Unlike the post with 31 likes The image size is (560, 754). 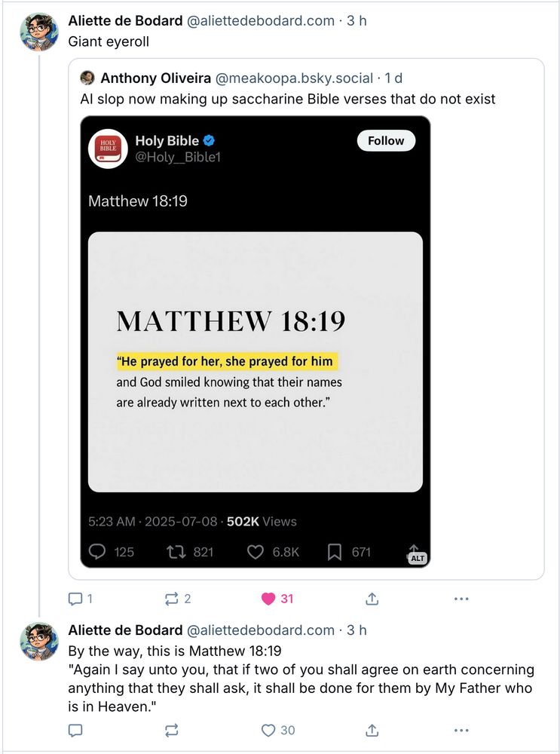pos(268,599)
